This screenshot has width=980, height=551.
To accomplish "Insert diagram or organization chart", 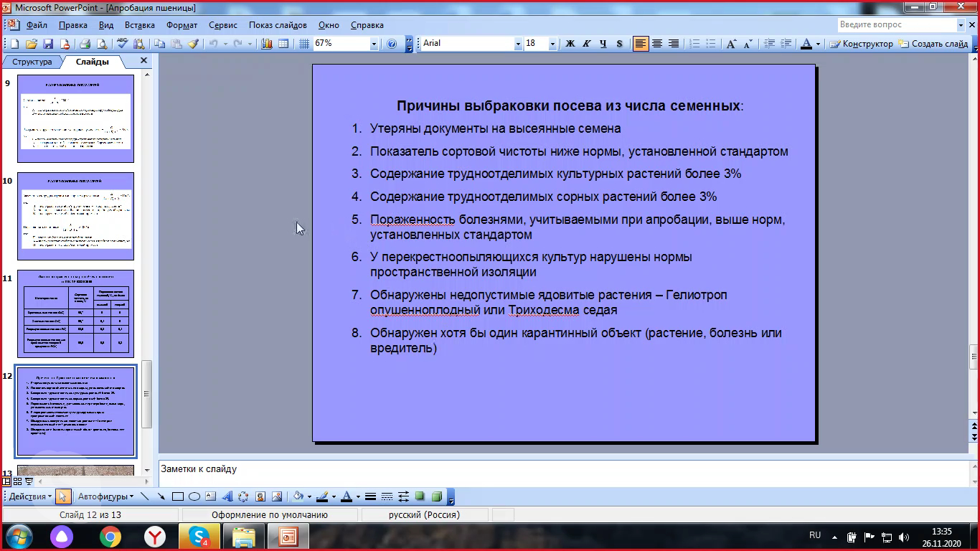I will tap(244, 496).
